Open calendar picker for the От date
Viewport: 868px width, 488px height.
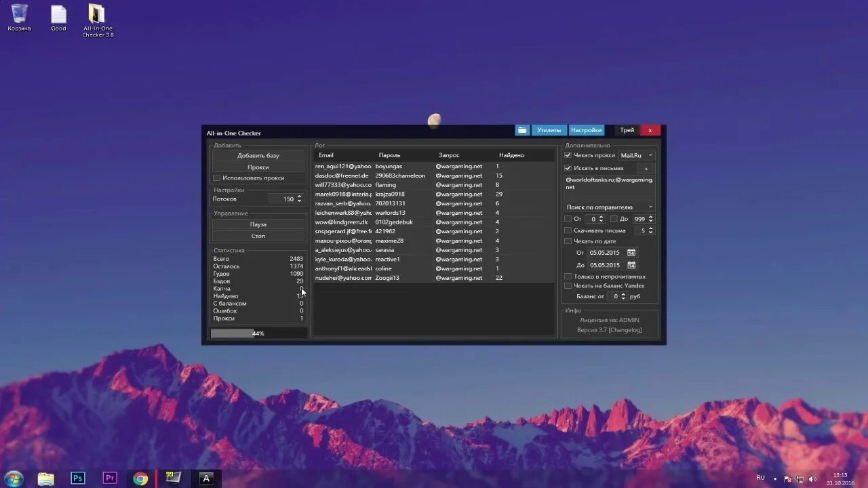(x=631, y=253)
